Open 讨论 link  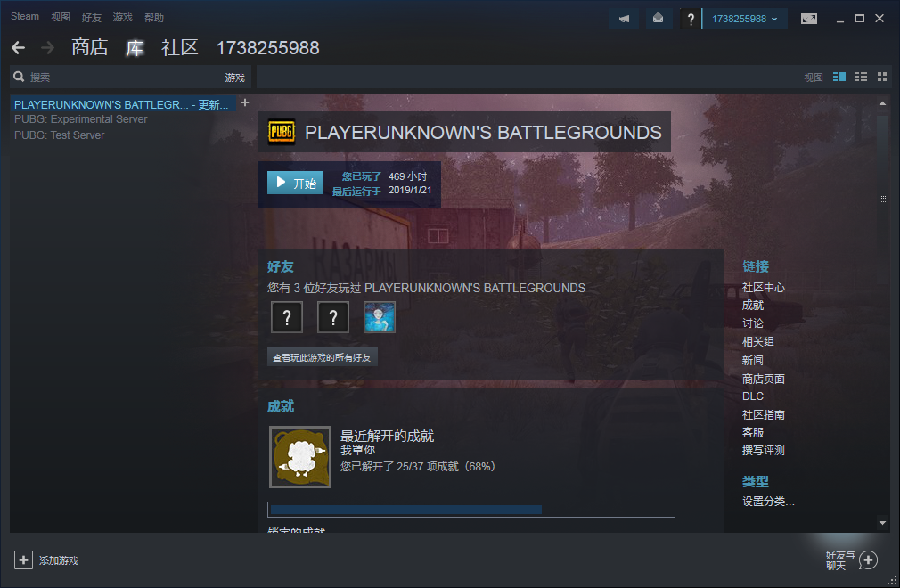(x=752, y=323)
